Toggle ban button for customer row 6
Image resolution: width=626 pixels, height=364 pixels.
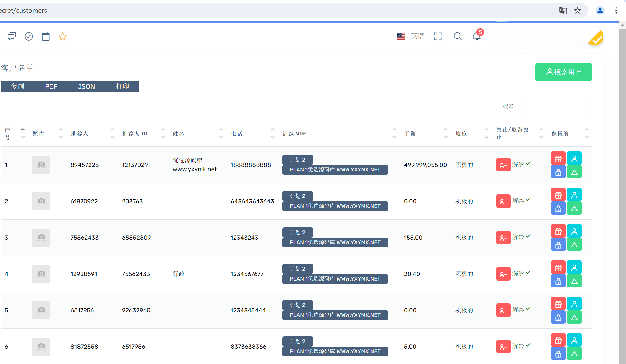pyautogui.click(x=503, y=347)
